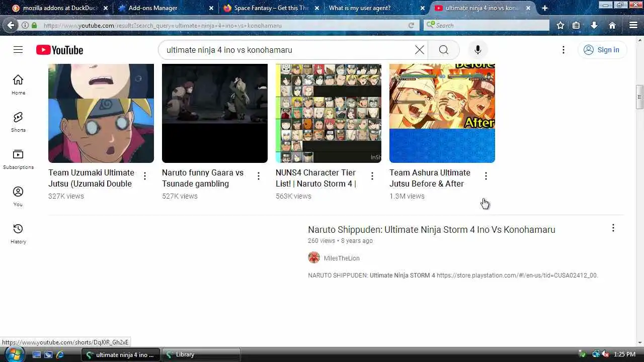Go to browser home page icon
The image size is (644, 362).
(612, 25)
